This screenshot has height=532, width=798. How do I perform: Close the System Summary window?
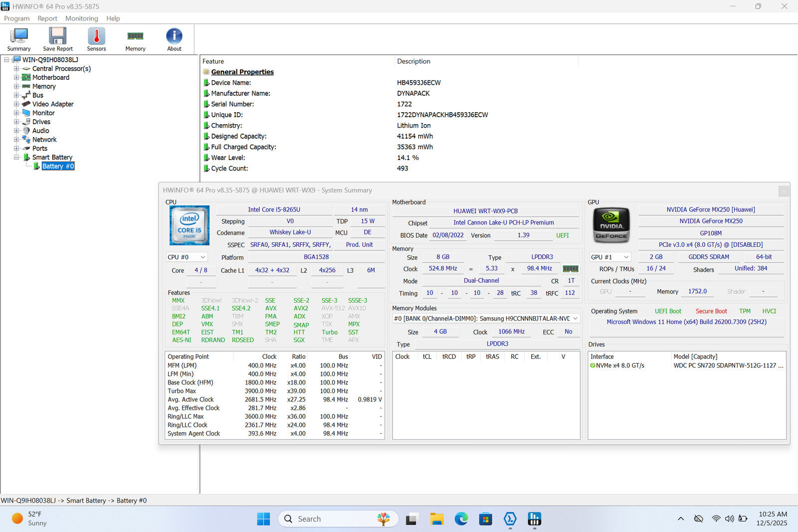784,191
